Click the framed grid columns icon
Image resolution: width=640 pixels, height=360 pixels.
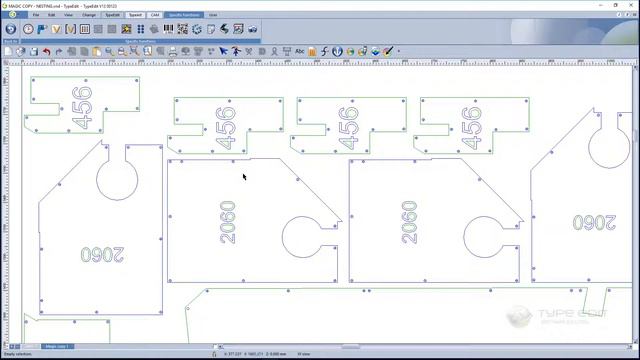click(84, 29)
